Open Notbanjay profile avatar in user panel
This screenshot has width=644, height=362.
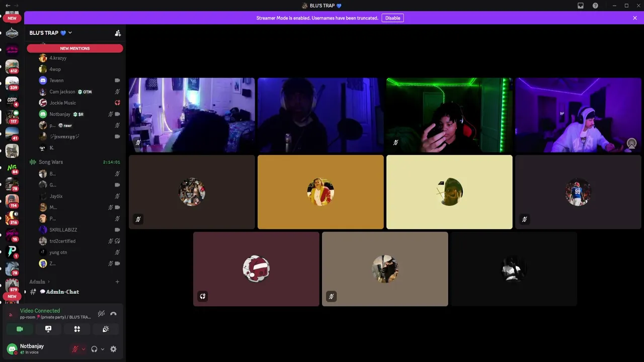click(12, 349)
